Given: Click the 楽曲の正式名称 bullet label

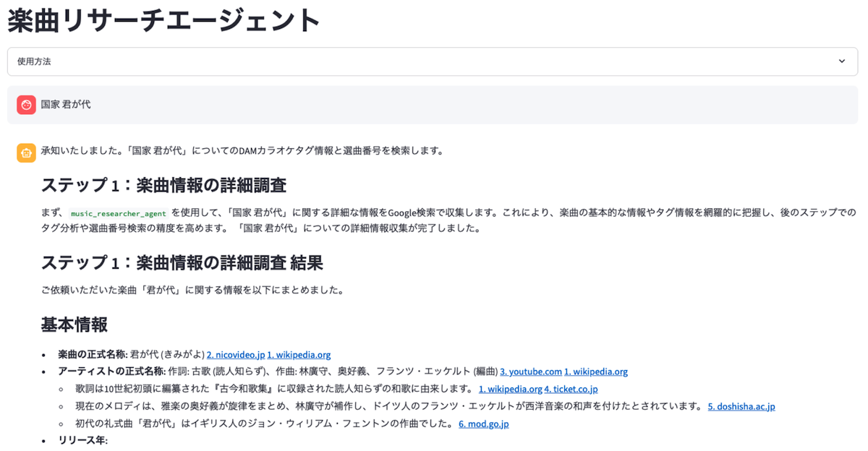Looking at the screenshot, I should pyautogui.click(x=93, y=355).
